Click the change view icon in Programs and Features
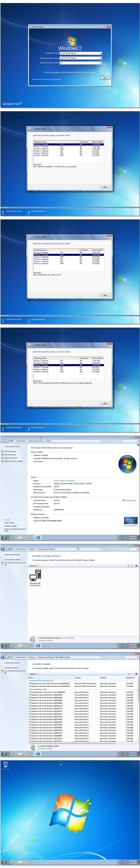 click(x=129, y=566)
